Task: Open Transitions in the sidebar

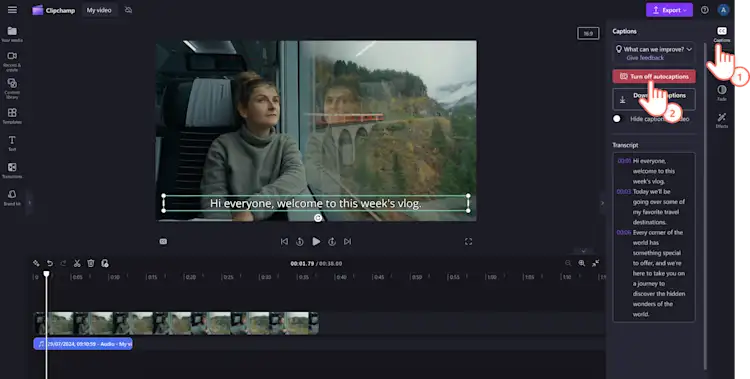Action: [x=12, y=170]
